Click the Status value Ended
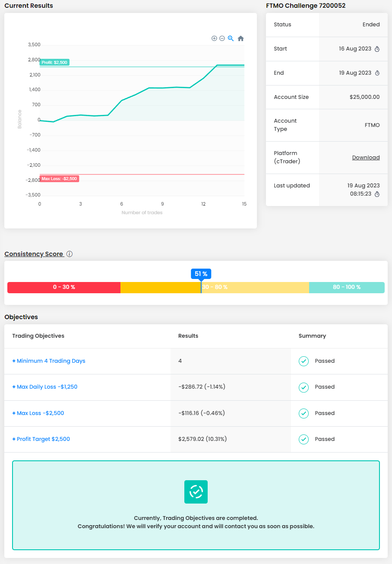 [x=371, y=25]
